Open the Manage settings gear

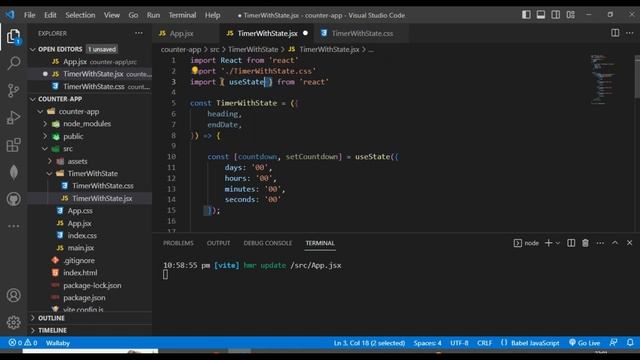point(13,322)
